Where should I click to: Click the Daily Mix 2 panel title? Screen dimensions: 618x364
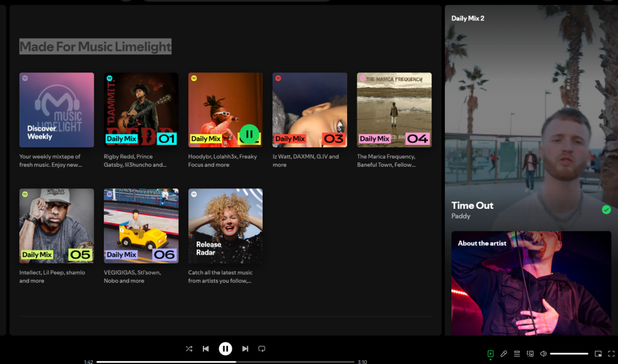click(x=468, y=18)
